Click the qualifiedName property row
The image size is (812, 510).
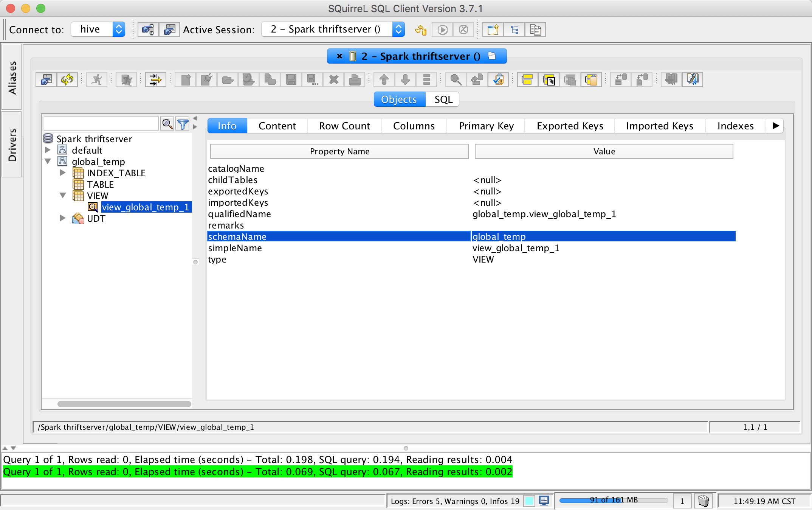(x=471, y=214)
